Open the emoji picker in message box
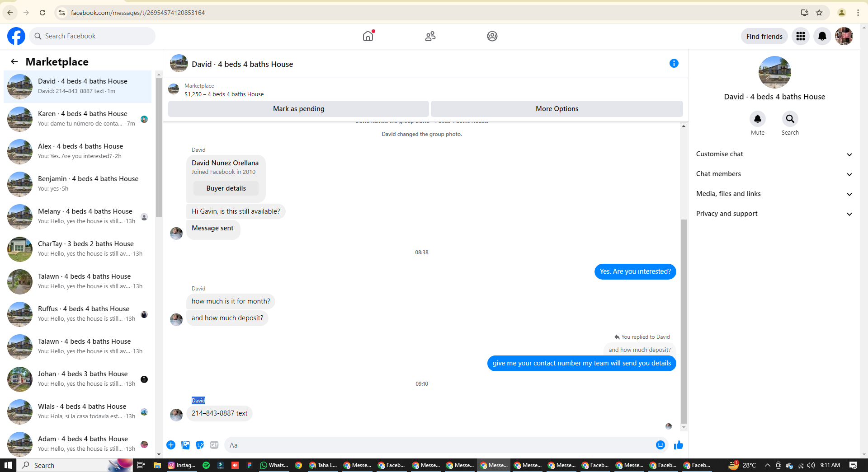Screen dimensions: 868x472 660,445
